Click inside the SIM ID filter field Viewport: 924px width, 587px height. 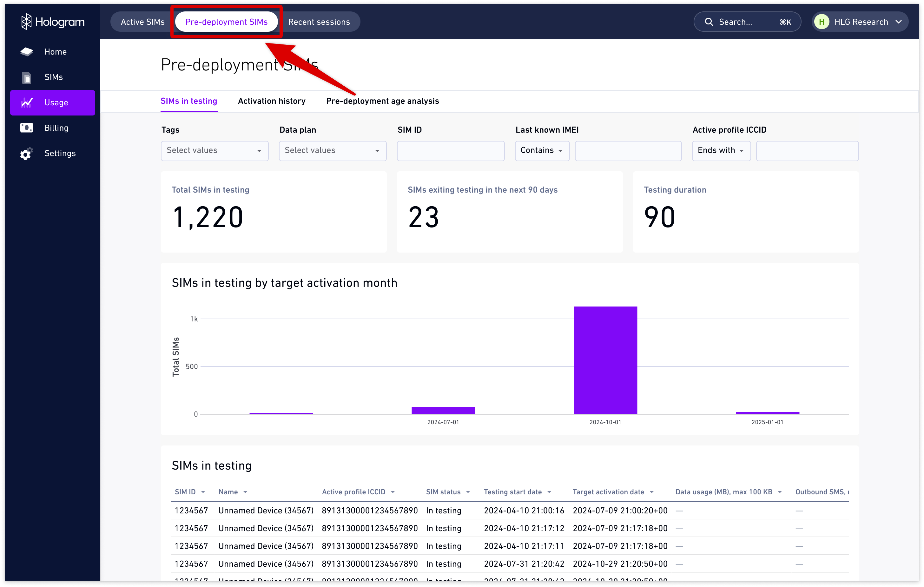click(450, 150)
